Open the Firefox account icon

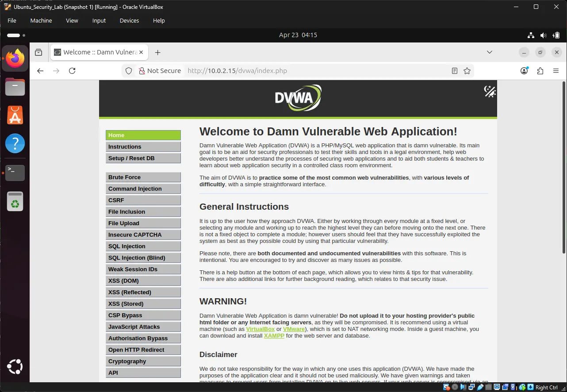[524, 70]
